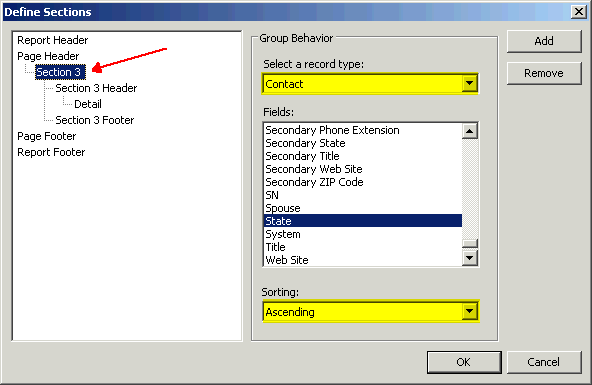Choose the Title field
592x385 pixels.
[x=362, y=247]
